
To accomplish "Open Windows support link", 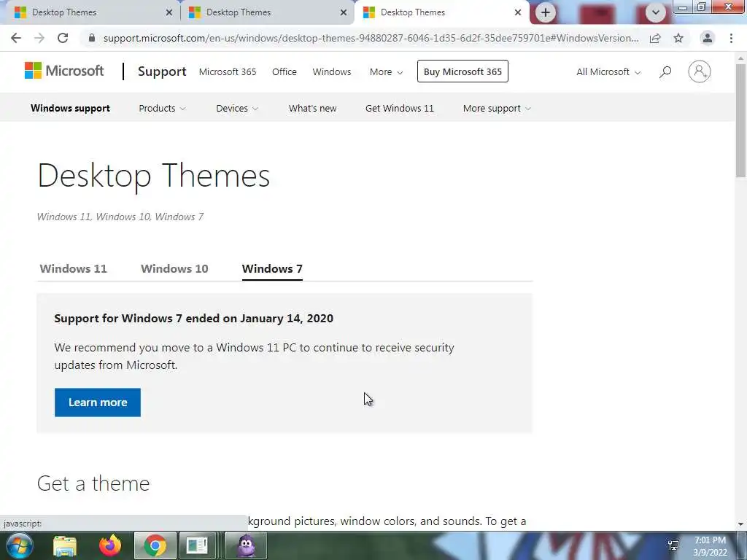I will [70, 108].
